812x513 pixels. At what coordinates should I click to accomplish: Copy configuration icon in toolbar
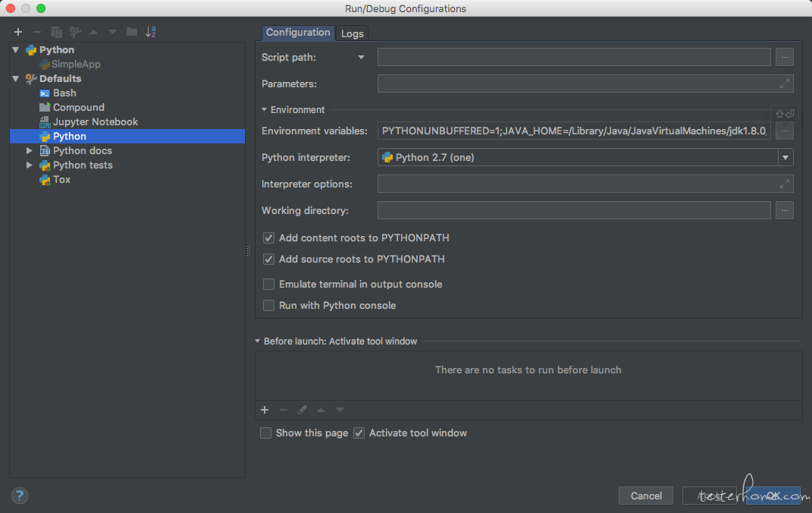tap(56, 32)
